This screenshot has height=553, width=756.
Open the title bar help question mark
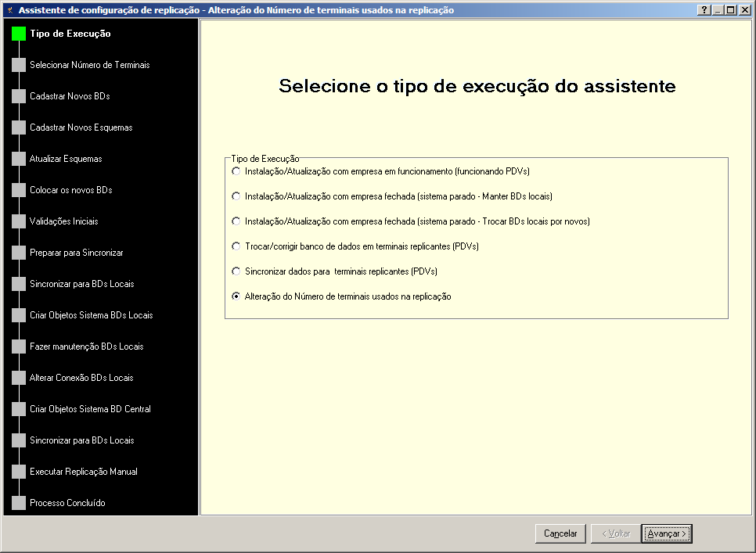click(x=704, y=10)
